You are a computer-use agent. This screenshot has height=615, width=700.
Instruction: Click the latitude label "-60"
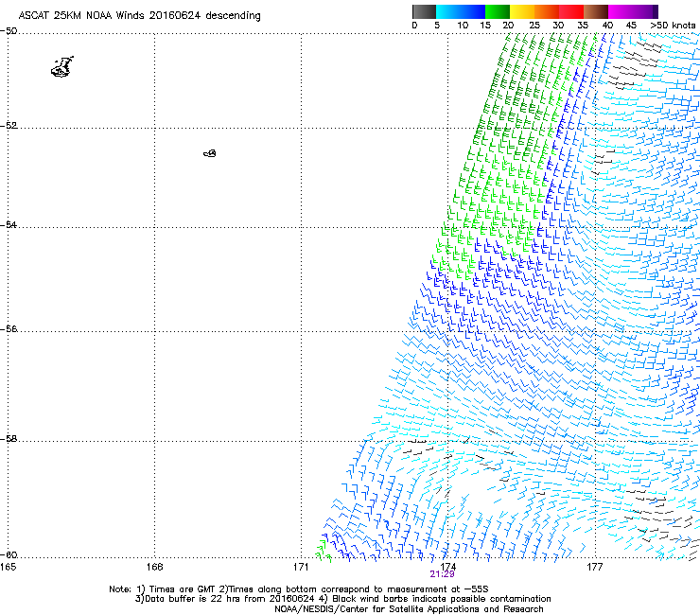pos(9,554)
